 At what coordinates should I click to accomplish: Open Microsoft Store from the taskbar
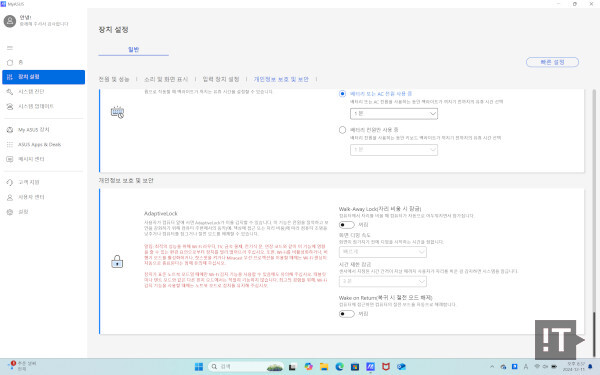click(355, 367)
